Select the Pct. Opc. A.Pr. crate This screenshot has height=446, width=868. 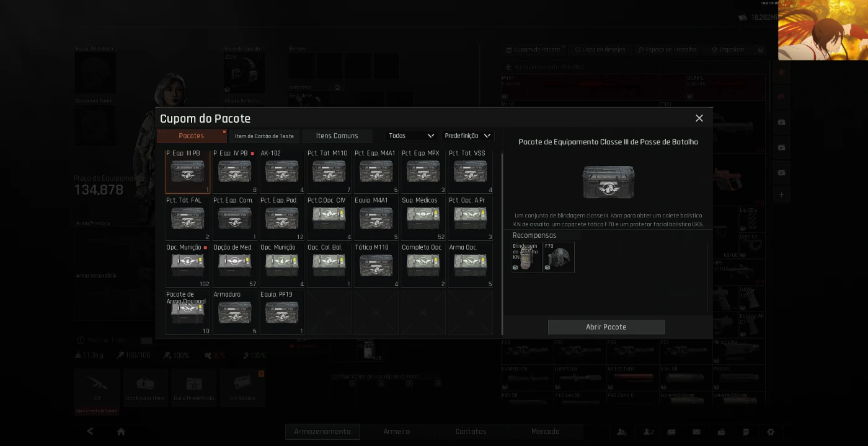[471, 219]
